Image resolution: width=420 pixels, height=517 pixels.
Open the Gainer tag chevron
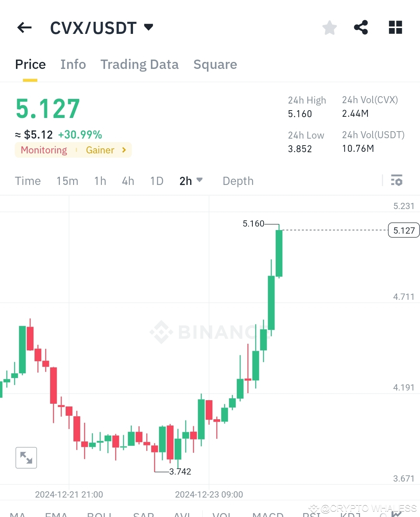[123, 150]
